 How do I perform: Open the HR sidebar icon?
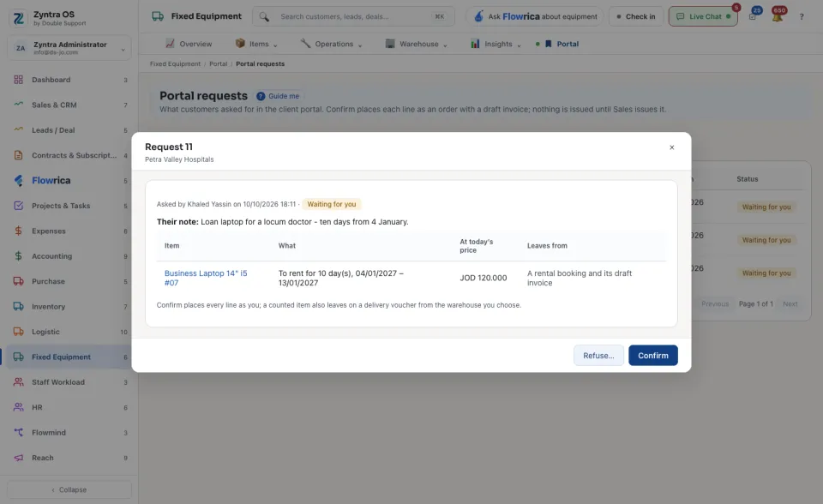(x=18, y=407)
